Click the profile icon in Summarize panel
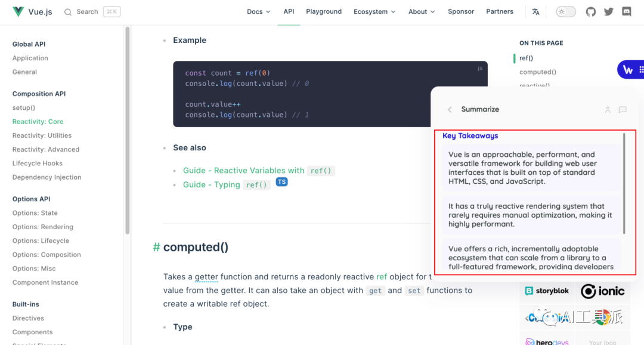The height and width of the screenshot is (345, 644). pos(608,110)
